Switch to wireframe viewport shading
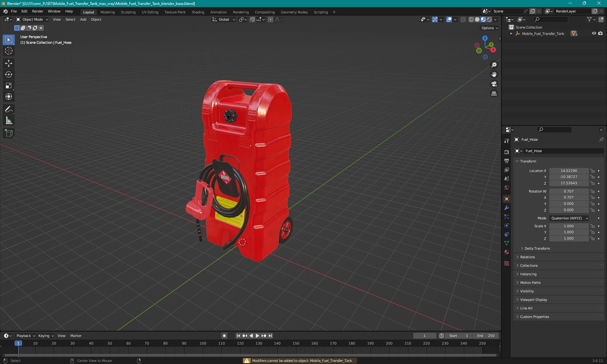The height and width of the screenshot is (364, 607). 471,20
